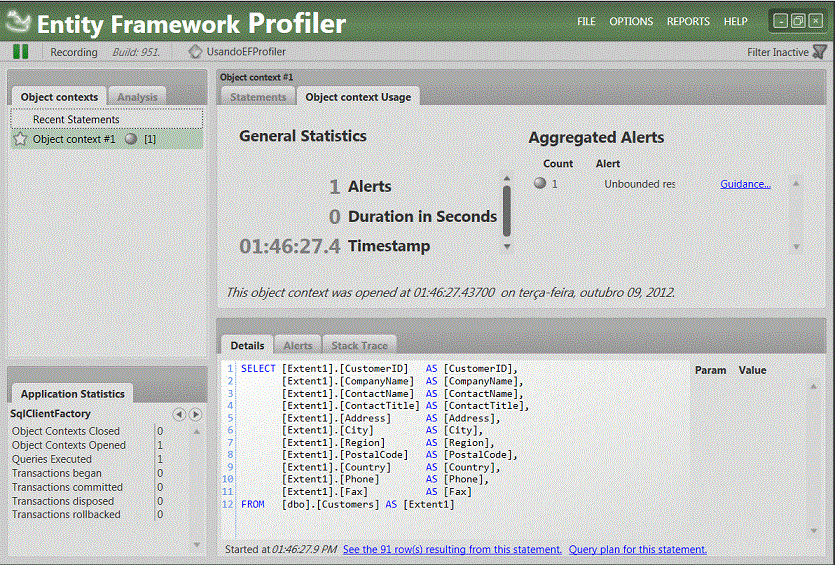The height and width of the screenshot is (565, 835).
Task: Open the FILE menu
Action: click(586, 21)
